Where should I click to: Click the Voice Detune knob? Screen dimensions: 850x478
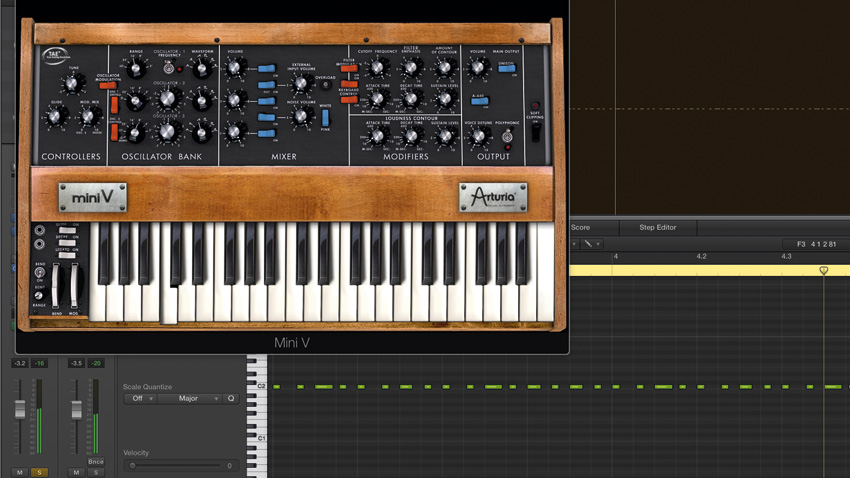[478, 136]
